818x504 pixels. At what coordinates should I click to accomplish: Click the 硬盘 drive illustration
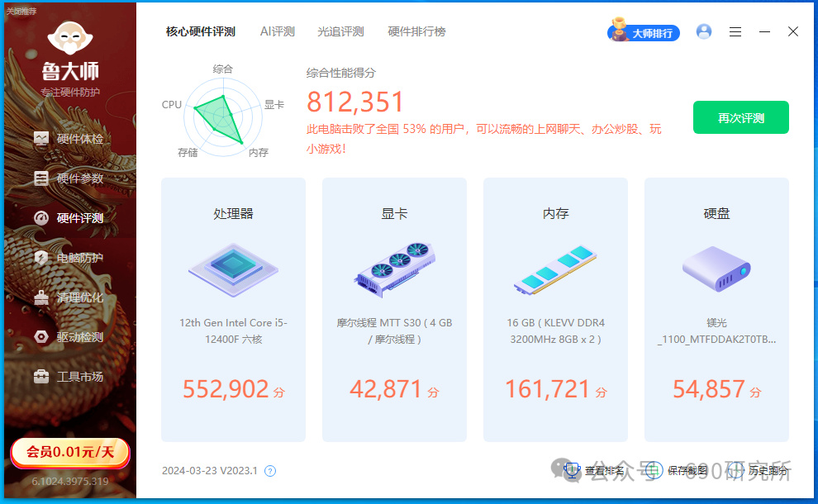(716, 269)
